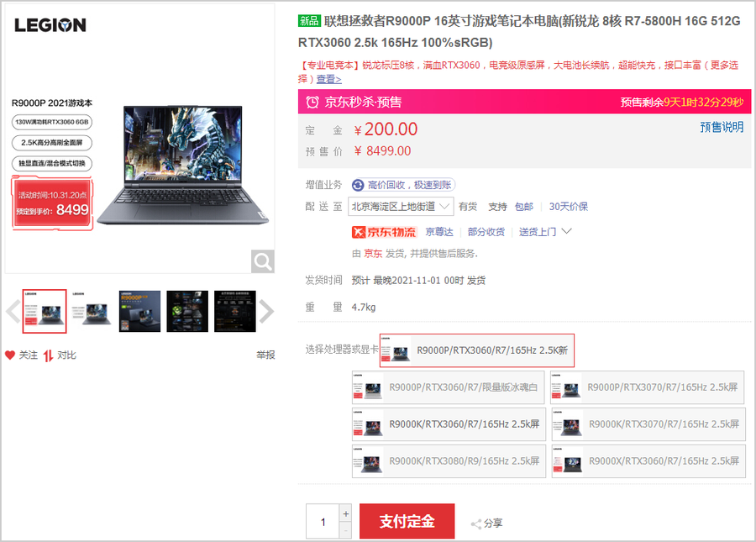Choose R9000P/RTX3060/R7/限量版冰魄白 variant
The width and height of the screenshot is (756, 542).
449,388
